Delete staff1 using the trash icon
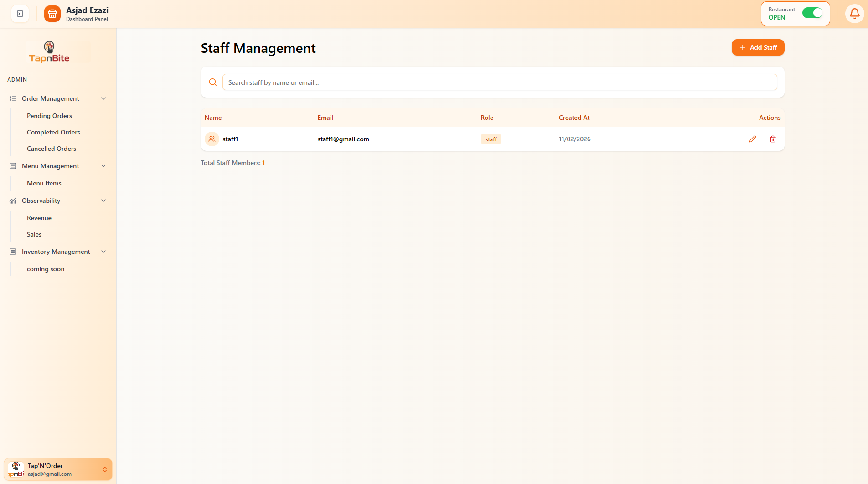The image size is (868, 484). coord(772,139)
